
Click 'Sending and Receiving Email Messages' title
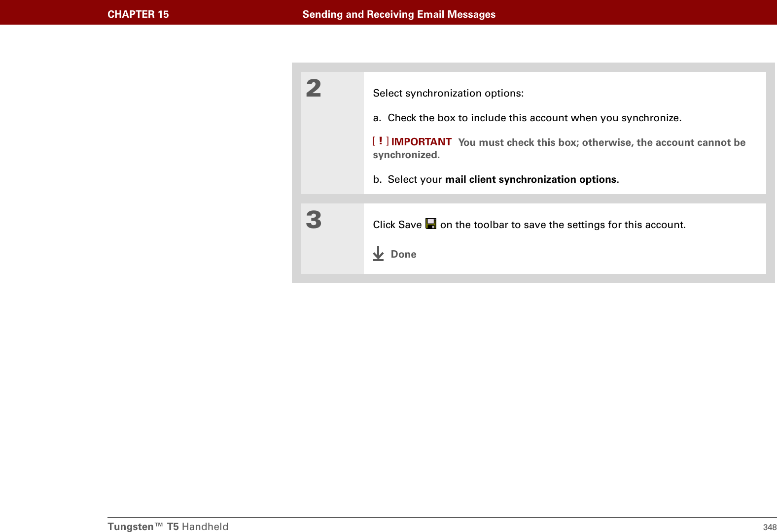[399, 14]
